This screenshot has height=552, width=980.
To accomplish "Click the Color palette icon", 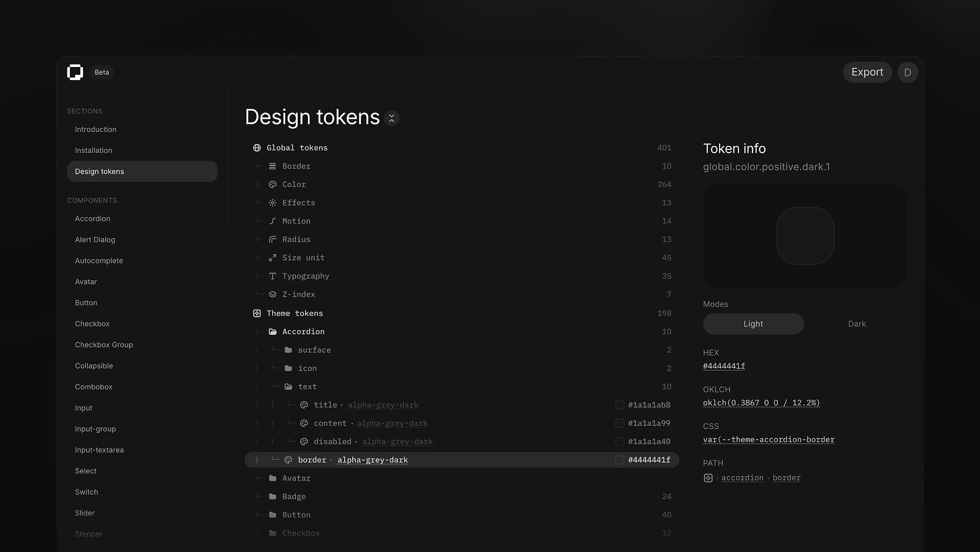I will click(x=272, y=185).
